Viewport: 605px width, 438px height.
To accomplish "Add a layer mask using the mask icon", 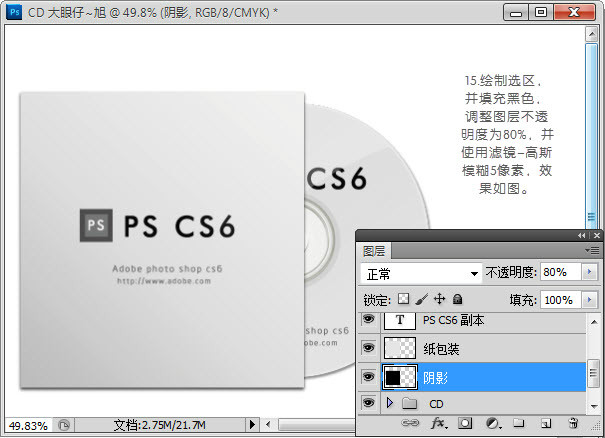I will [x=465, y=424].
